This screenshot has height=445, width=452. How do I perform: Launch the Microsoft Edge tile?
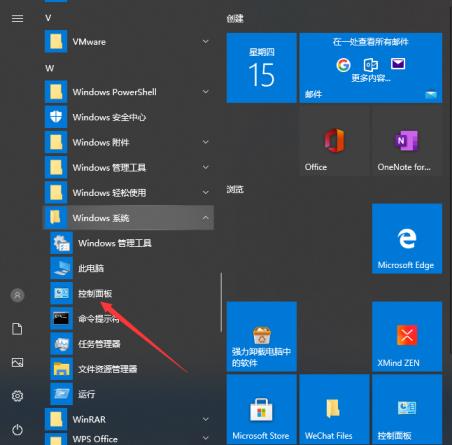[x=407, y=238]
